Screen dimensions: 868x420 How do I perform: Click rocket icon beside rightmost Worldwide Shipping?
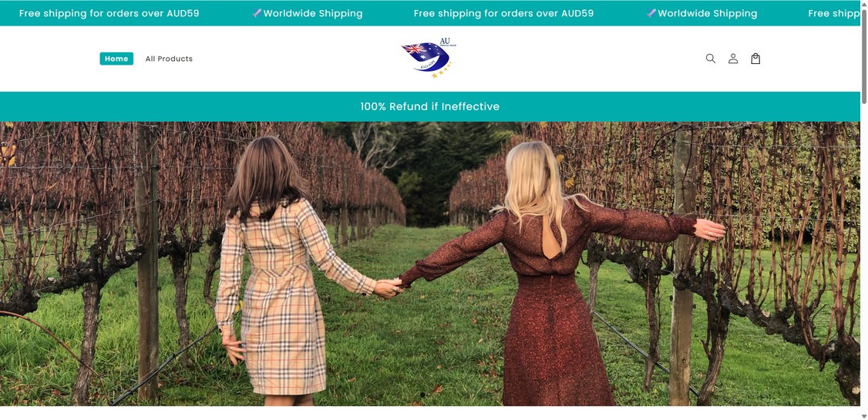(x=651, y=13)
